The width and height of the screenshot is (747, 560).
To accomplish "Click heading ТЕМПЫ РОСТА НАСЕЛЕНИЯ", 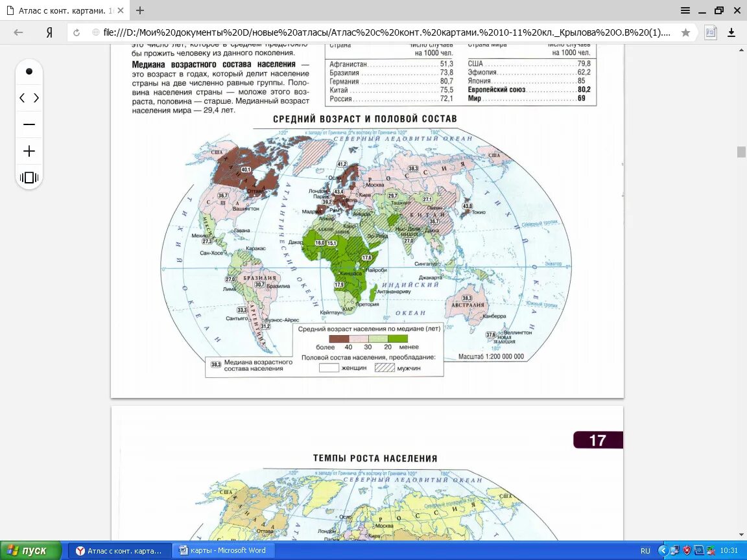I will coord(375,459).
